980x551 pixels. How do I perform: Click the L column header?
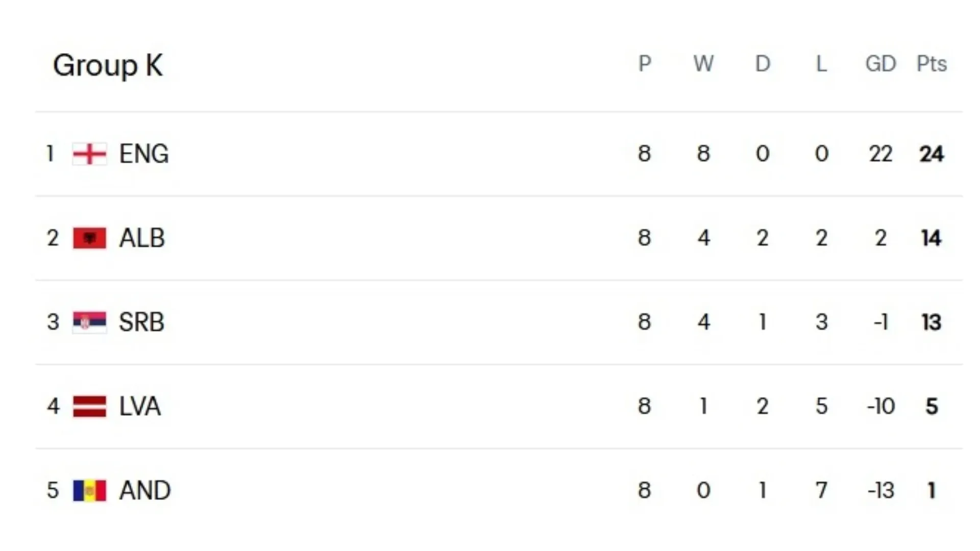click(x=821, y=64)
